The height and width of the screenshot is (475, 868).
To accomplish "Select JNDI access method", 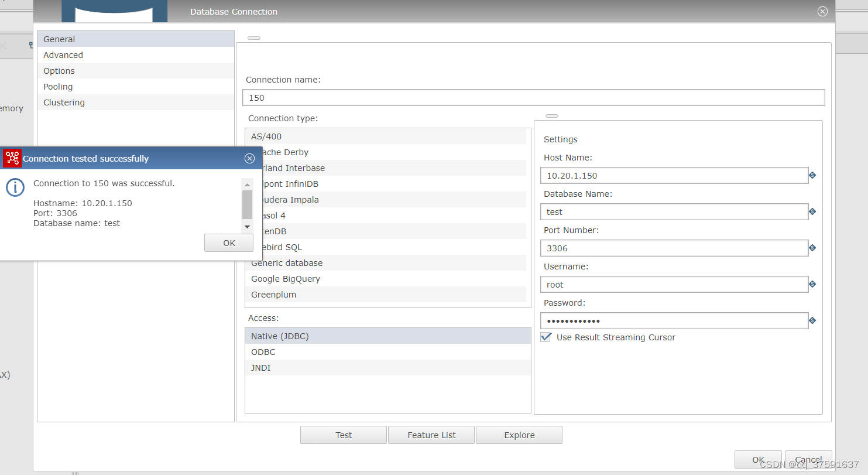I will coord(388,368).
